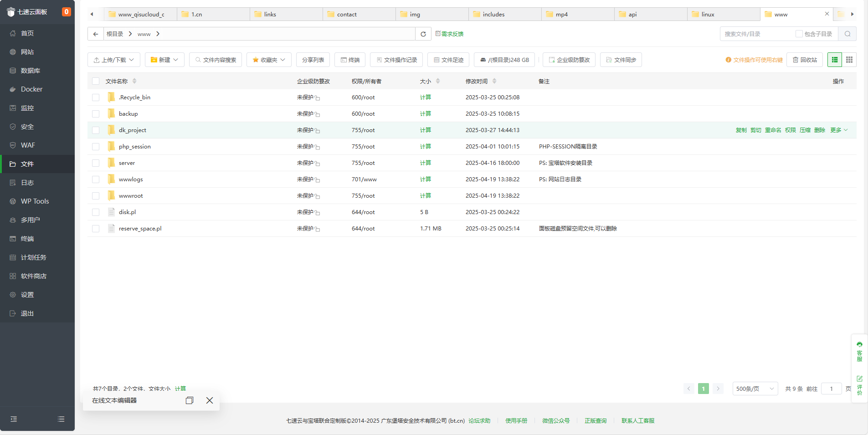
Task: Open the wwwroot folder name
Action: tap(131, 196)
